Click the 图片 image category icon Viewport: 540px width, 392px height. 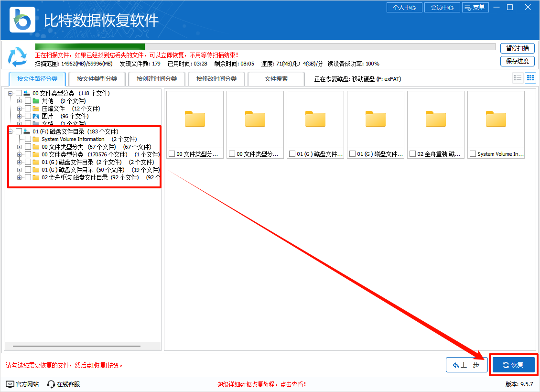(x=36, y=116)
